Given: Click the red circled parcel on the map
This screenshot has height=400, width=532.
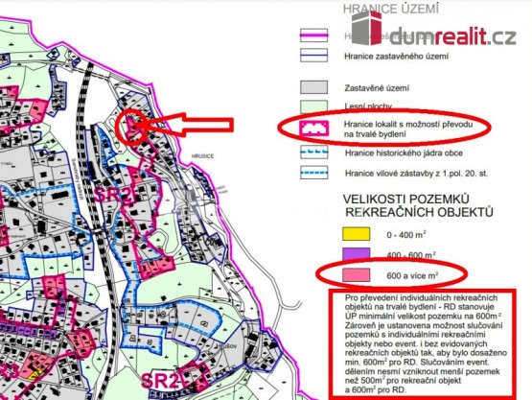Looking at the screenshot, I should click(x=132, y=127).
